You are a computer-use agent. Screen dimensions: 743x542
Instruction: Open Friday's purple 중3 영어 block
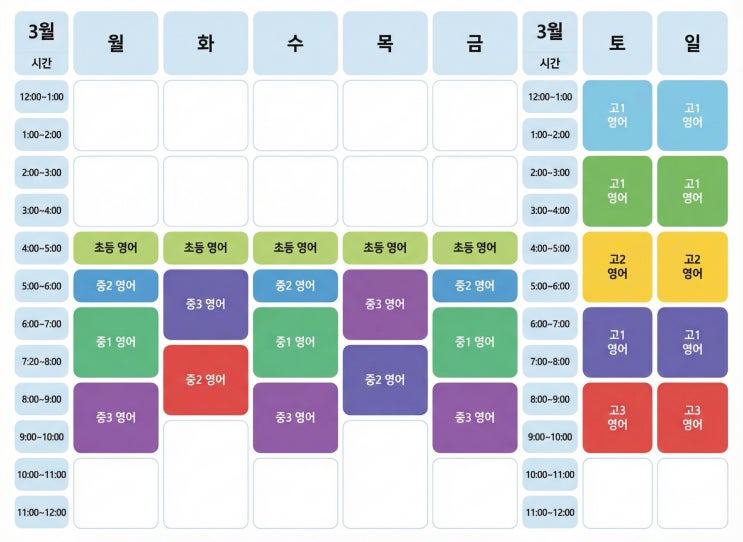click(x=475, y=417)
